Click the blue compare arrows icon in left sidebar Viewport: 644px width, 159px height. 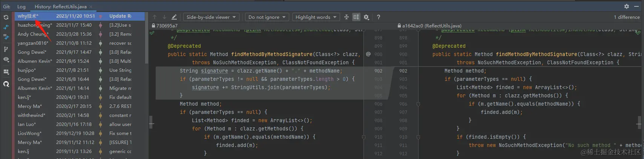click(6, 27)
